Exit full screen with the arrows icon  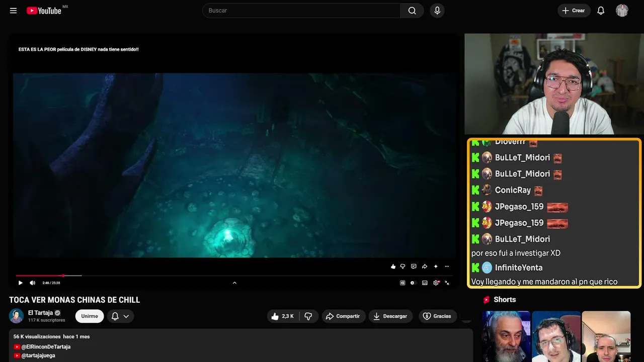pyautogui.click(x=447, y=283)
